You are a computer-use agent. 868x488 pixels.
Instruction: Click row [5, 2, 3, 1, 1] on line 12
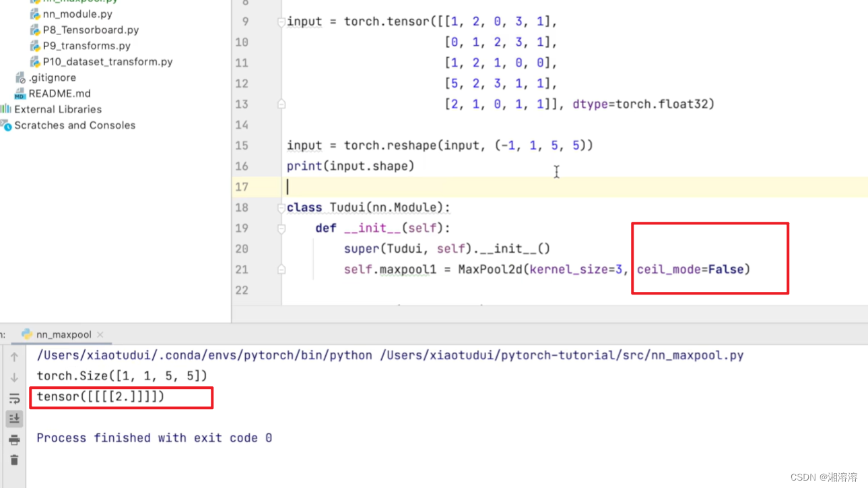coord(498,84)
